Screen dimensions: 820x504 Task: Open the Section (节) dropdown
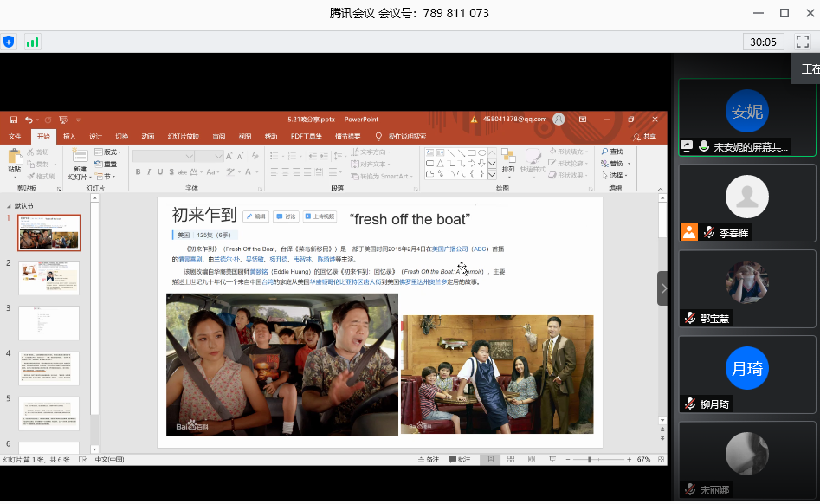tap(105, 176)
